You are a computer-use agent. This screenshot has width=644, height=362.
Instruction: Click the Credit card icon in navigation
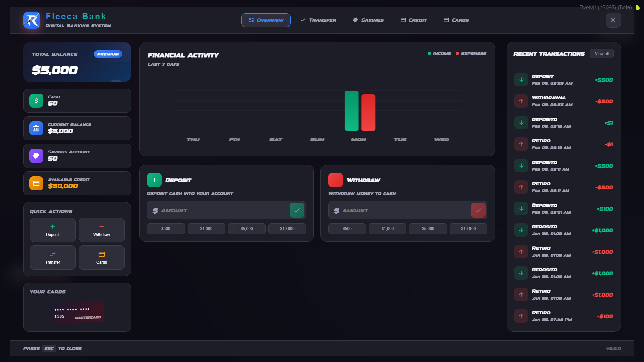click(x=403, y=20)
